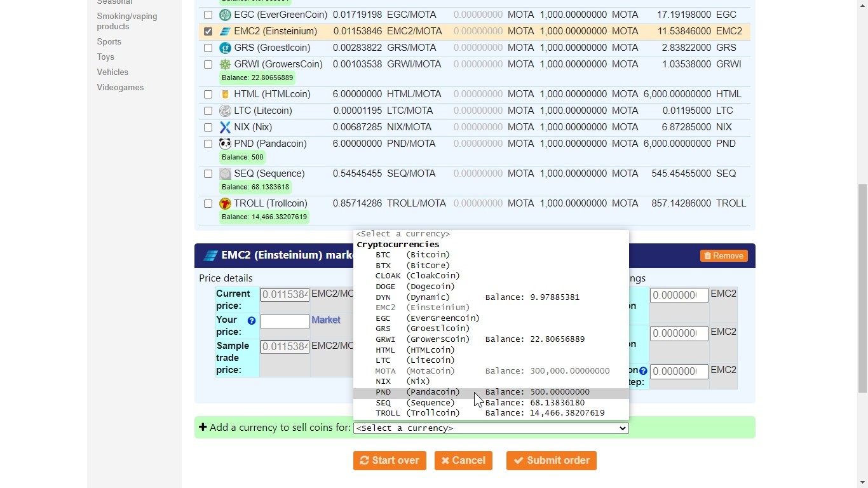Click the Pandacoin panda icon
Image resolution: width=868 pixels, height=488 pixels.
tap(225, 144)
